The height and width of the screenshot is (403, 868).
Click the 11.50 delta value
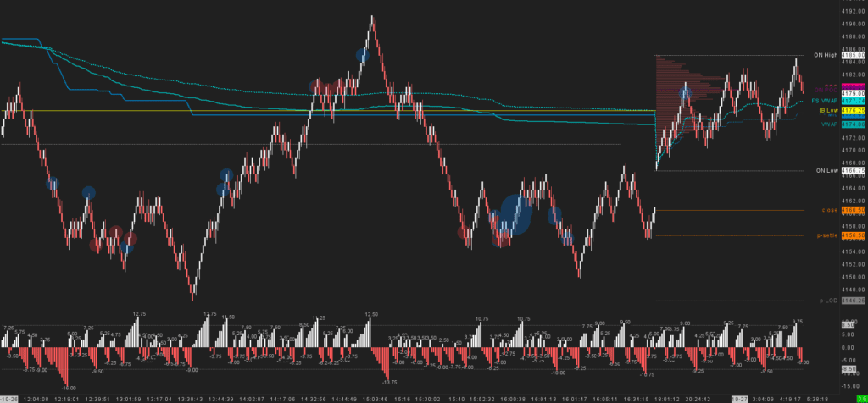click(x=228, y=317)
